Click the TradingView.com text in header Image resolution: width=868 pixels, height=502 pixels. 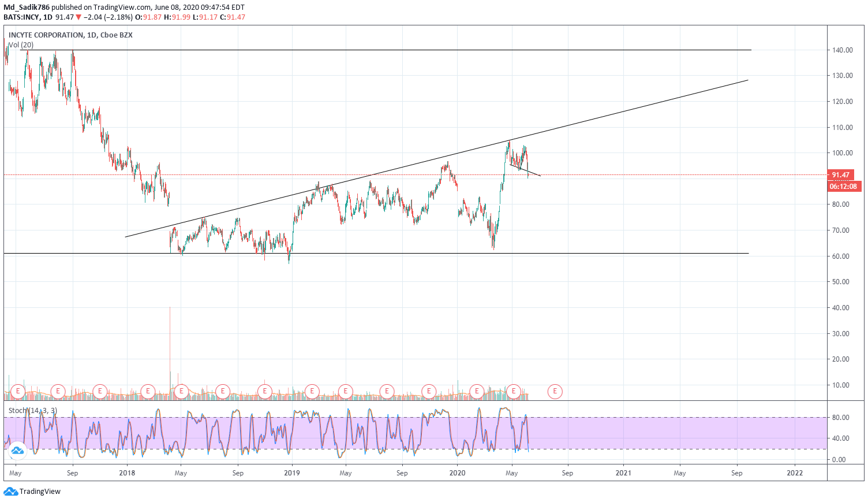[123, 8]
